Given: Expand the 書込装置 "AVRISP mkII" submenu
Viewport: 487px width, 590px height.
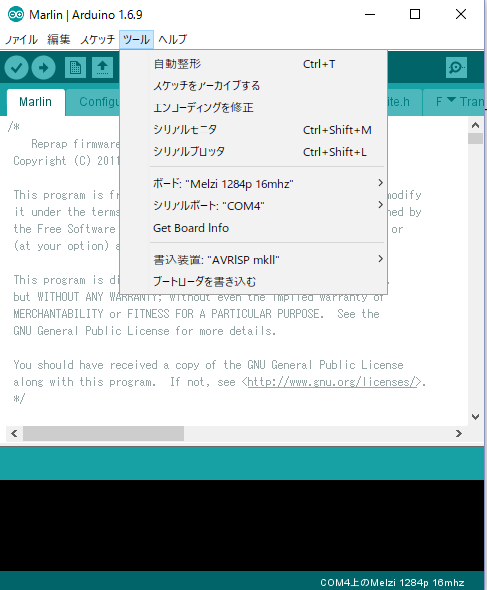Looking at the screenshot, I should coord(253,260).
